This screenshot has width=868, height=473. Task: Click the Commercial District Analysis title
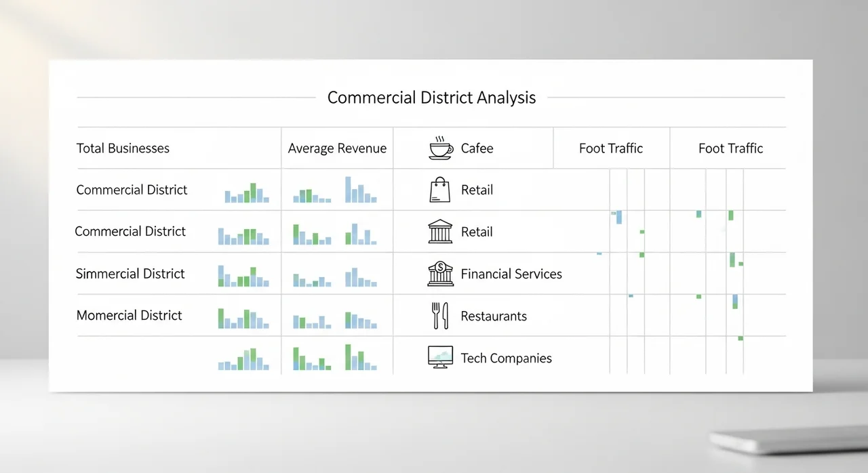click(x=431, y=98)
